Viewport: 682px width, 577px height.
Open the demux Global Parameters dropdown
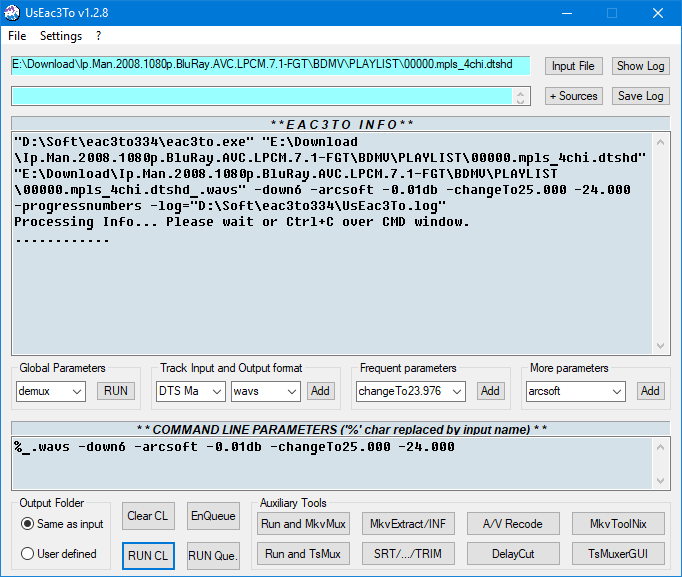(x=51, y=391)
